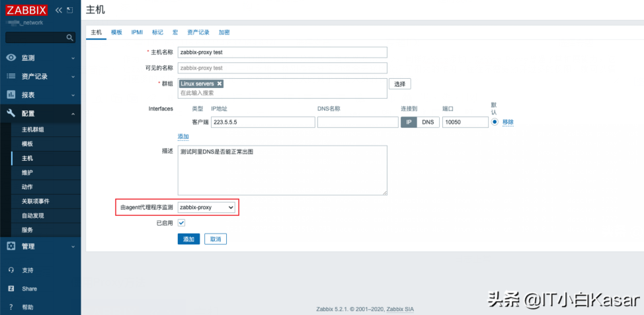
Task: Click the 取消 button
Action: pos(216,240)
